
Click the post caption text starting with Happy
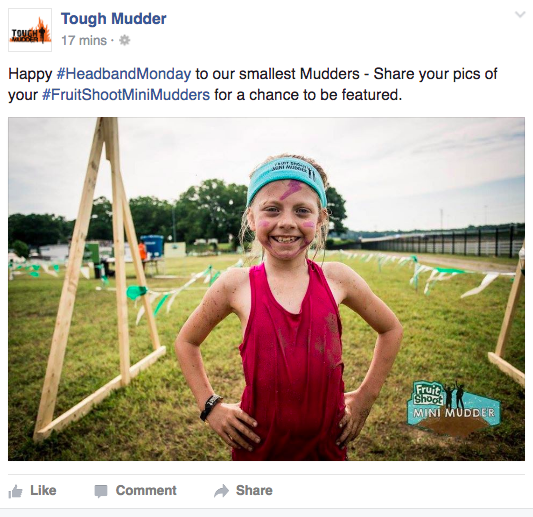pos(253,84)
